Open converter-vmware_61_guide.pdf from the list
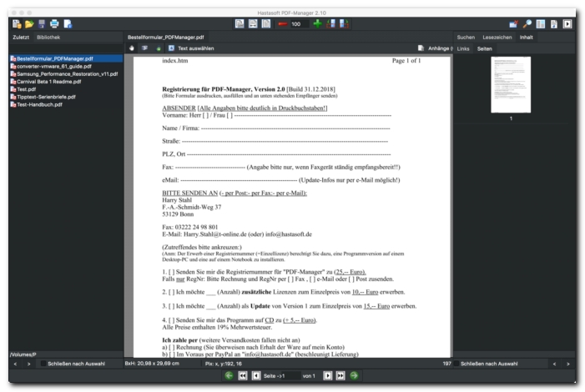Screen dimensions: 585x392 click(x=54, y=67)
